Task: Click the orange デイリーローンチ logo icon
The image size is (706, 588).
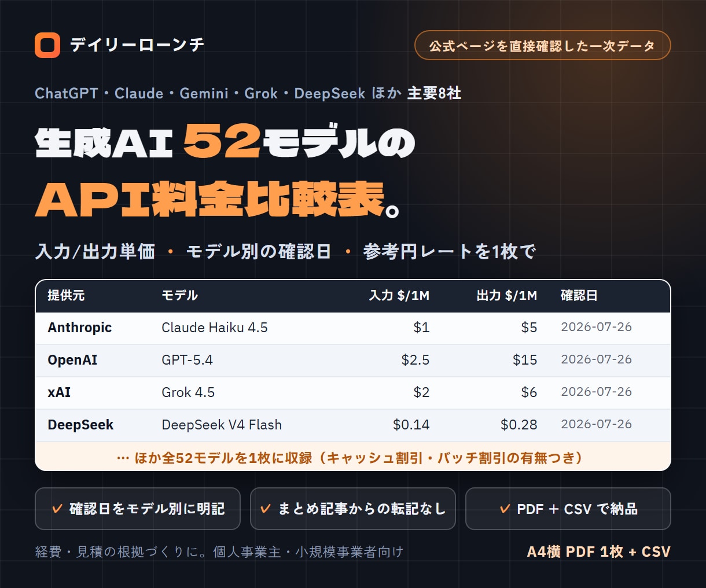Action: point(47,45)
